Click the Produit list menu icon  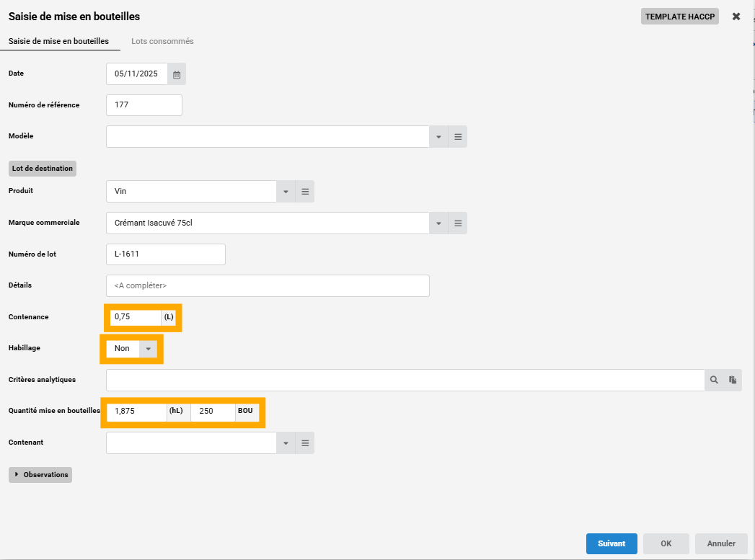pyautogui.click(x=305, y=192)
